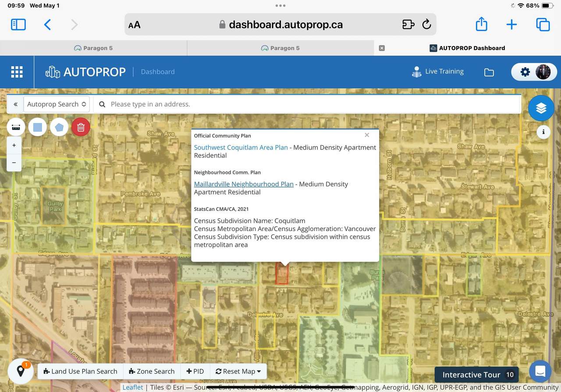Close the Official Community Plan popup
Image resolution: width=561 pixels, height=392 pixels.
(x=367, y=135)
